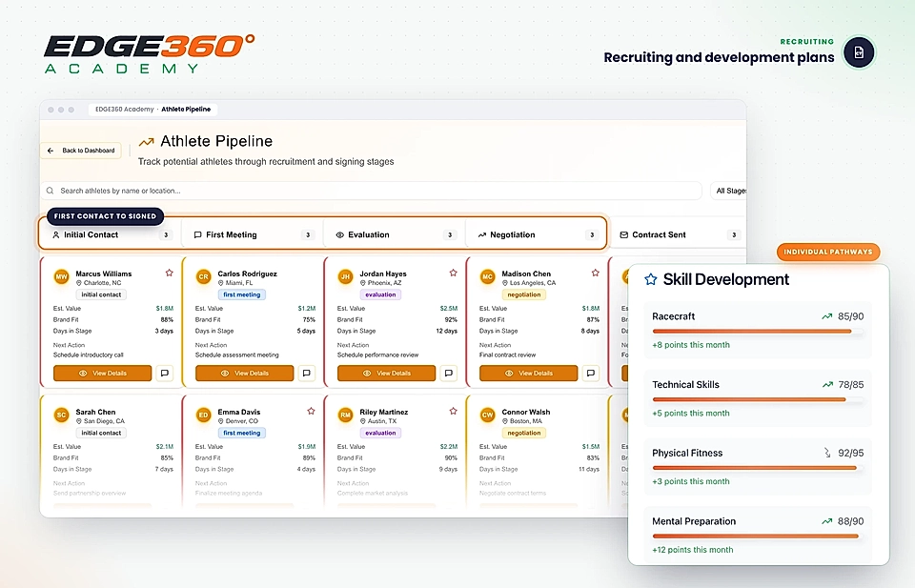Favorite Jordan Hayes with the star icon
915x588 pixels.
[x=453, y=273]
